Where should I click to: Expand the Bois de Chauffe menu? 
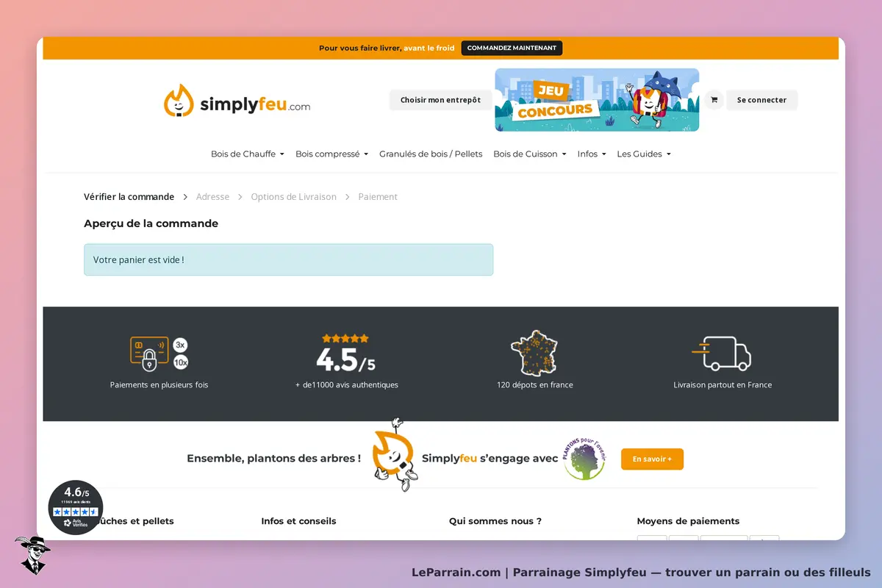[x=247, y=154]
